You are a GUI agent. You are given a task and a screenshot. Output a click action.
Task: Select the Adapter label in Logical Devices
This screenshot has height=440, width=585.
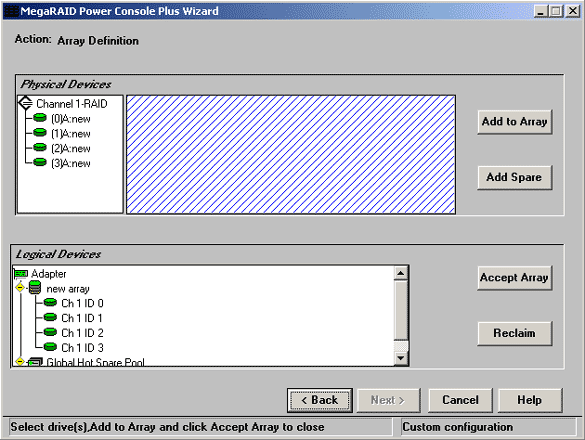[49, 274]
